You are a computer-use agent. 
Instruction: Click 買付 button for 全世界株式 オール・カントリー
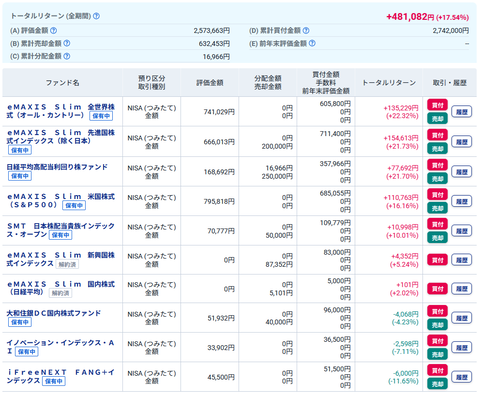437,105
